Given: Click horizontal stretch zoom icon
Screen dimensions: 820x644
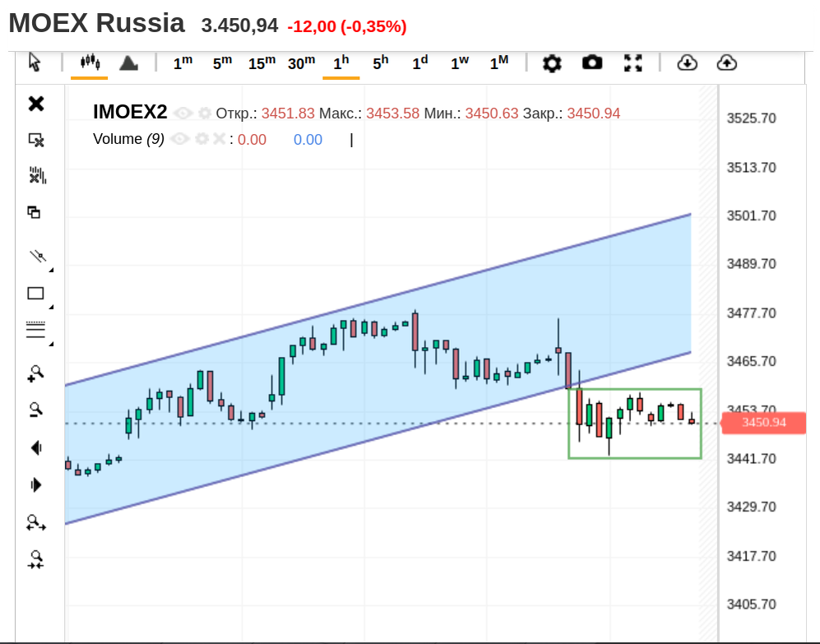Looking at the screenshot, I should (x=36, y=522).
